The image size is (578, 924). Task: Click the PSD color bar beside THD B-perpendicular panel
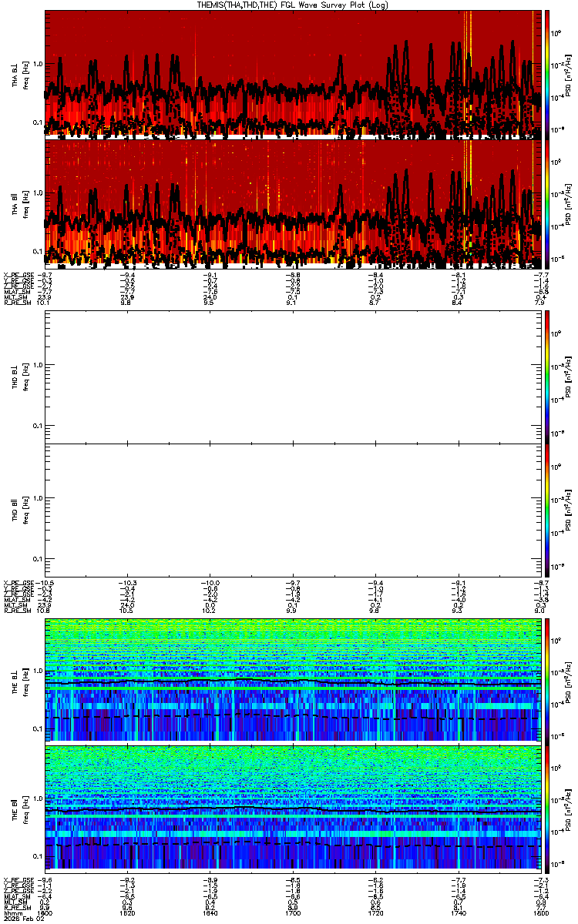pos(548,377)
